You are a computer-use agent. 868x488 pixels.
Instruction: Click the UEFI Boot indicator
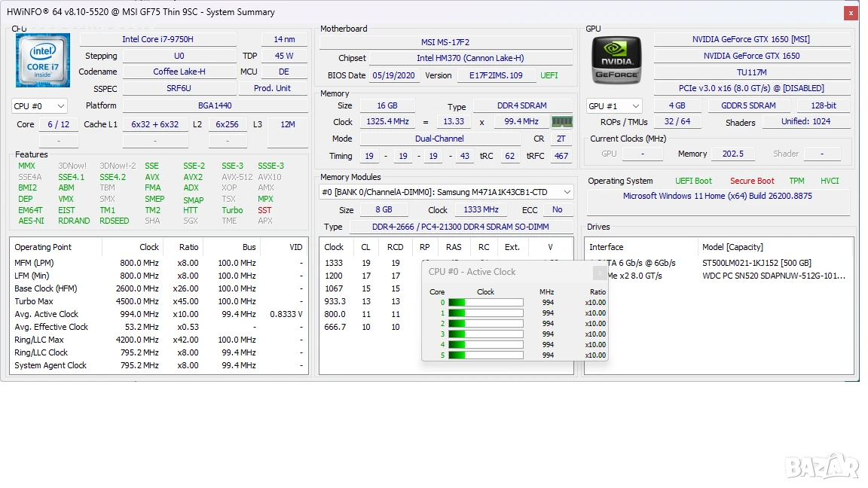(693, 181)
